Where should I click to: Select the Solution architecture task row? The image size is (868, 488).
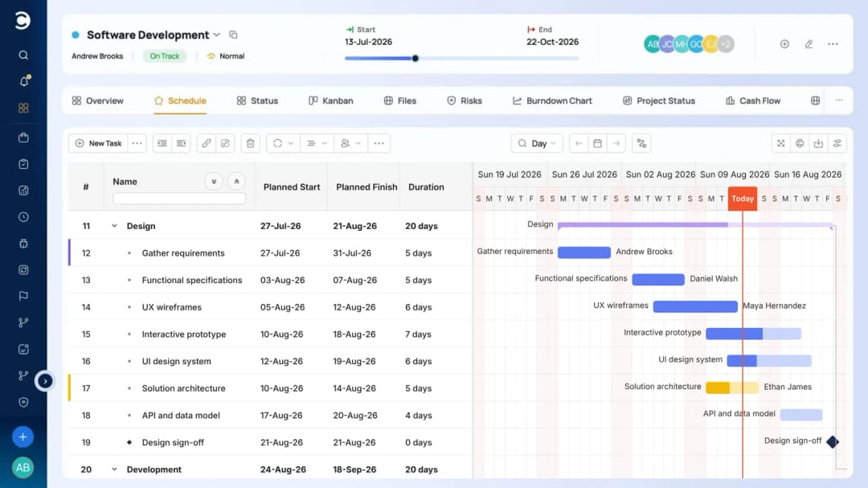270,388
